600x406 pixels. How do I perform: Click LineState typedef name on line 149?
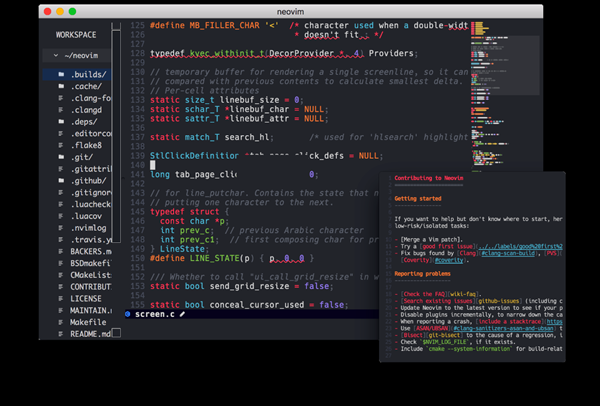182,249
